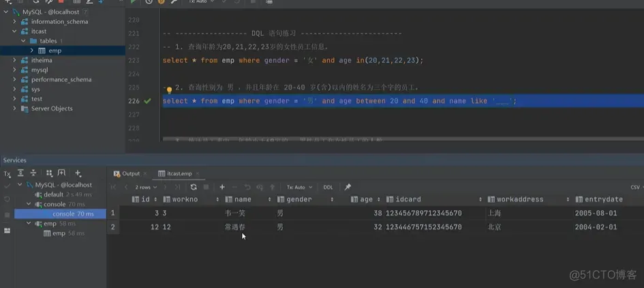Click the tables folder icon under itcast
Image resolution: width=644 pixels, height=288 pixels.
33,41
